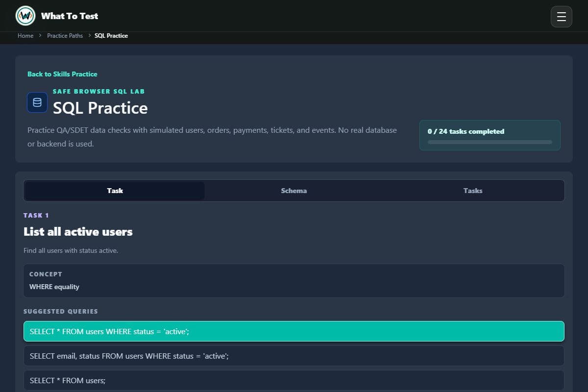Click the List all active users heading

[x=78, y=232]
